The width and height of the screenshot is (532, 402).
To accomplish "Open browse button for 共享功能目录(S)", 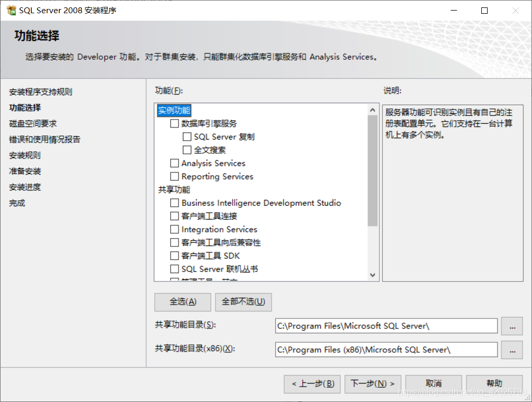I will click(x=512, y=326).
